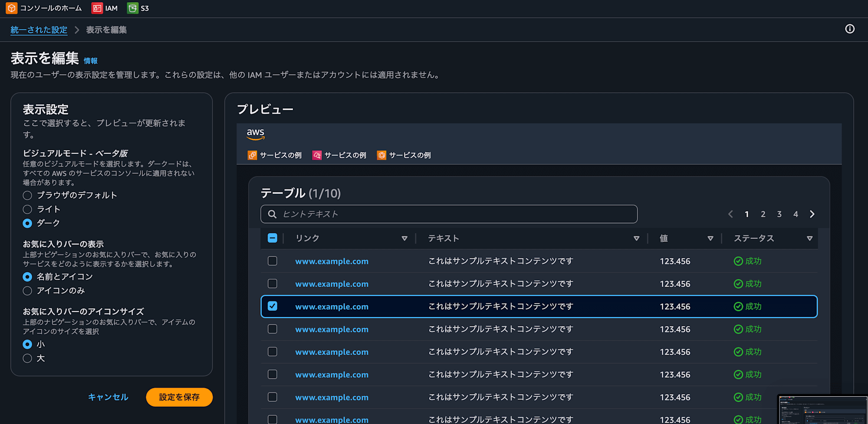
Task: Click the ヒントテキスト search field
Action: click(x=448, y=214)
